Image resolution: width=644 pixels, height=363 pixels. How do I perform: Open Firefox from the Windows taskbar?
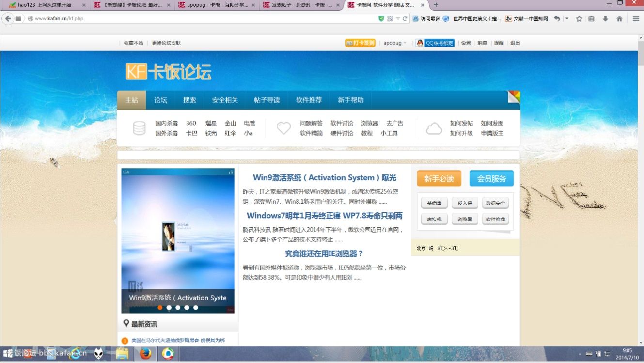[x=145, y=354]
